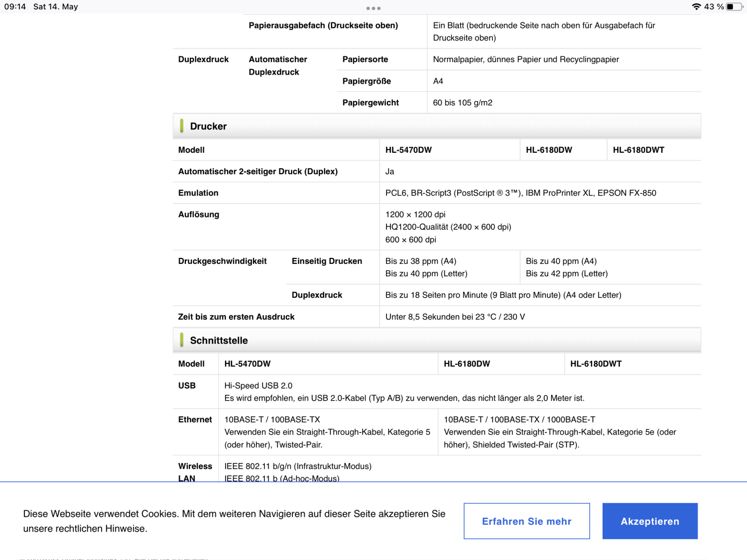
Task: Click the Emulation row label
Action: point(198,193)
